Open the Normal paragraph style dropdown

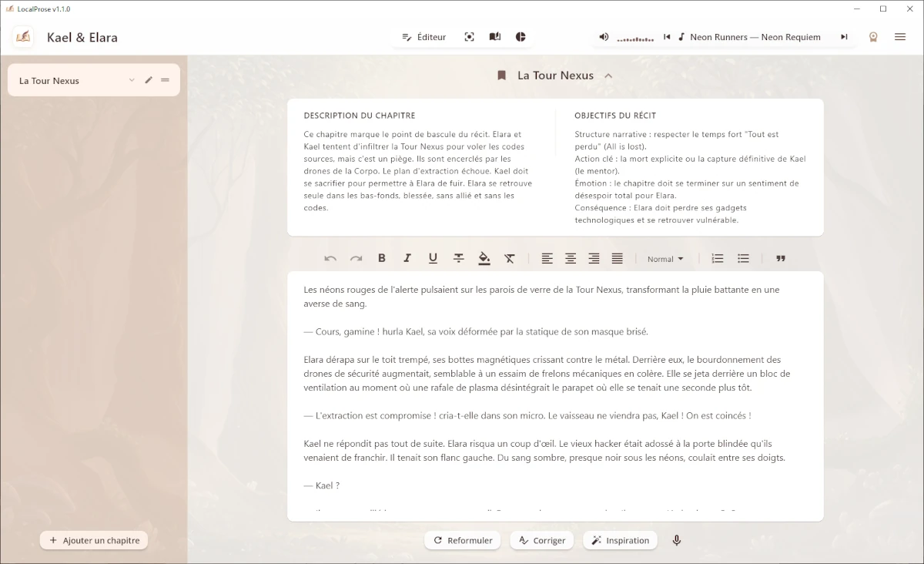coord(665,259)
